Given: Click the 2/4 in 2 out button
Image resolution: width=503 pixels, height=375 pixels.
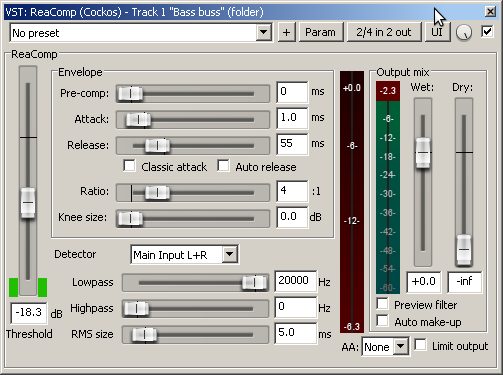Looking at the screenshot, I should [x=384, y=32].
